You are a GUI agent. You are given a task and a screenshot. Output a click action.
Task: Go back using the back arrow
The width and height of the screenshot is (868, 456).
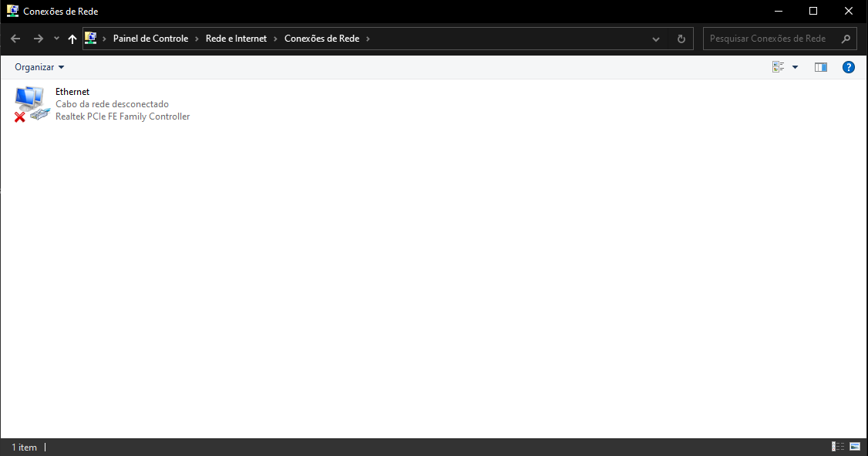(x=15, y=39)
